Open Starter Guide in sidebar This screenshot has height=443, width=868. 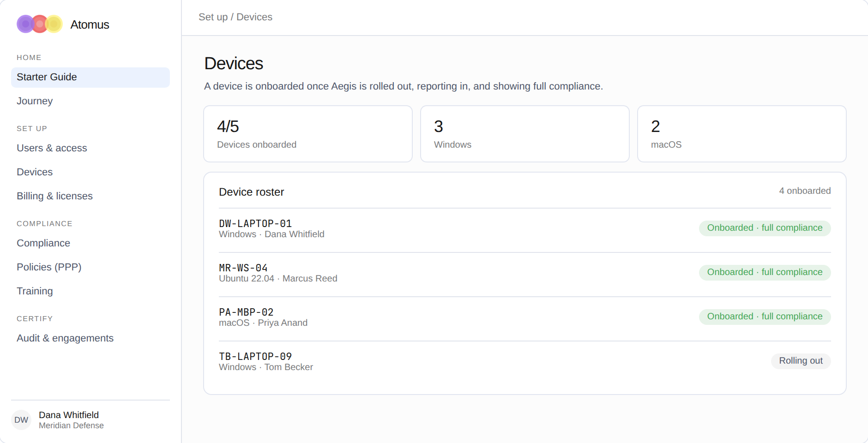[x=90, y=78]
